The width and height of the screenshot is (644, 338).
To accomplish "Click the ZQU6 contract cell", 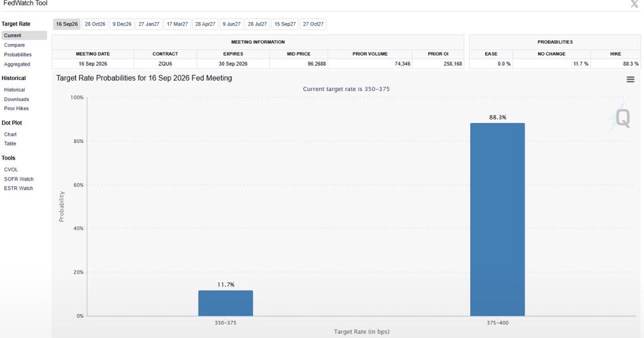I will (x=165, y=63).
